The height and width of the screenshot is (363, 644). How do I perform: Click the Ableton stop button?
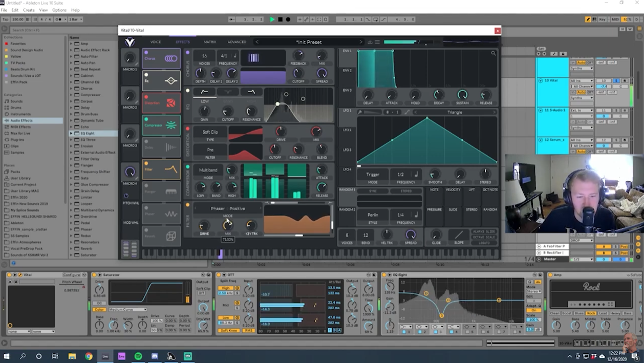click(280, 19)
